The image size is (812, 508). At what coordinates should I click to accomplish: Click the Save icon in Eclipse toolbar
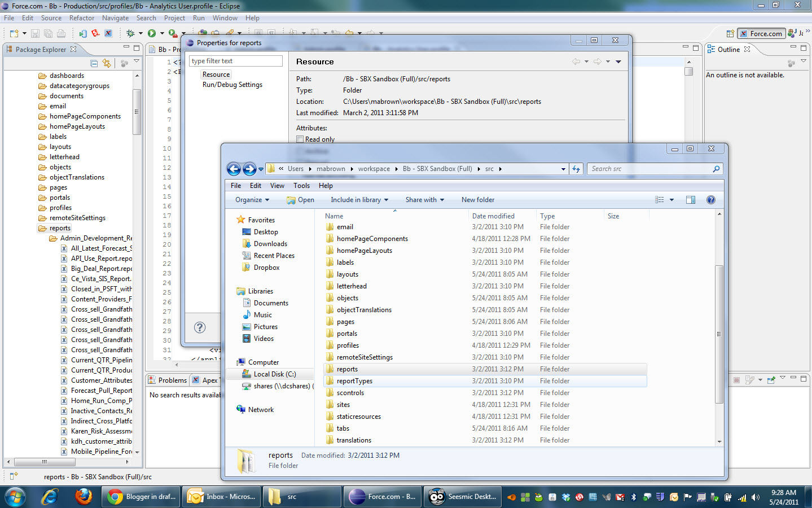(35, 33)
